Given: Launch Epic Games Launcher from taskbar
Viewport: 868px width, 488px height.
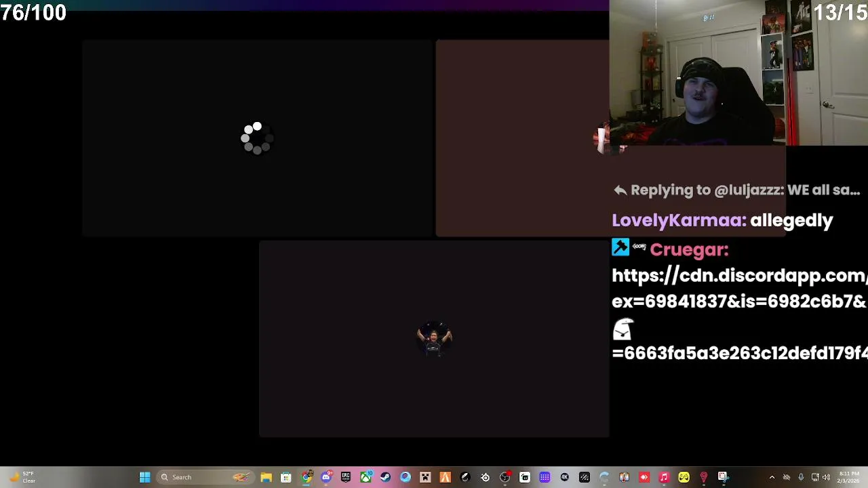Looking at the screenshot, I should 346,477.
